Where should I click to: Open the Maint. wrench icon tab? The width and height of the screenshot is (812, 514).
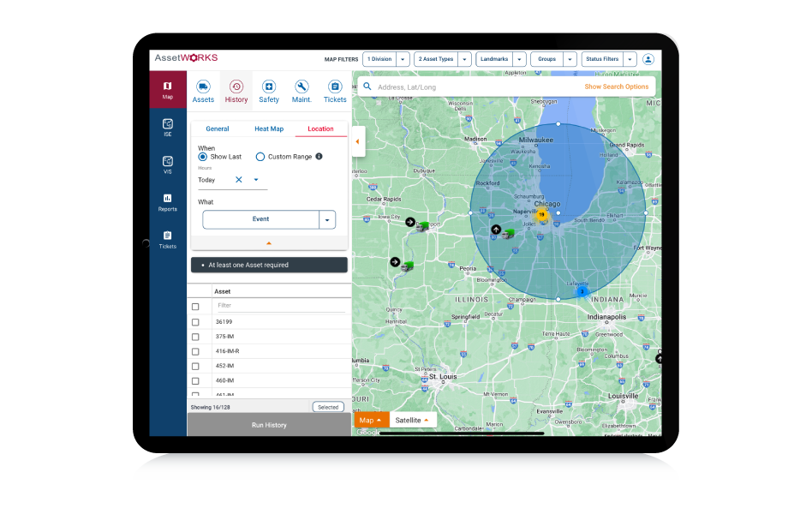(302, 91)
